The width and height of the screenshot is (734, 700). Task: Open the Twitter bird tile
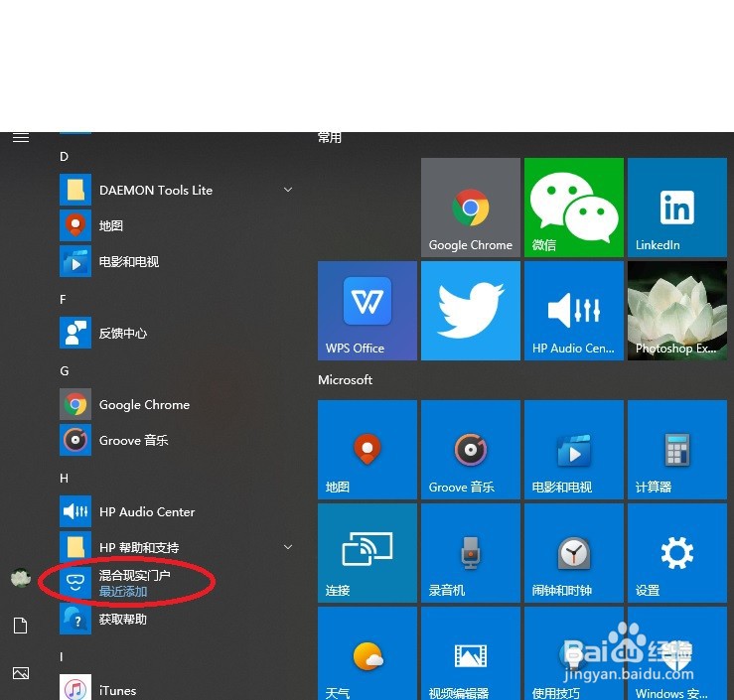471,311
